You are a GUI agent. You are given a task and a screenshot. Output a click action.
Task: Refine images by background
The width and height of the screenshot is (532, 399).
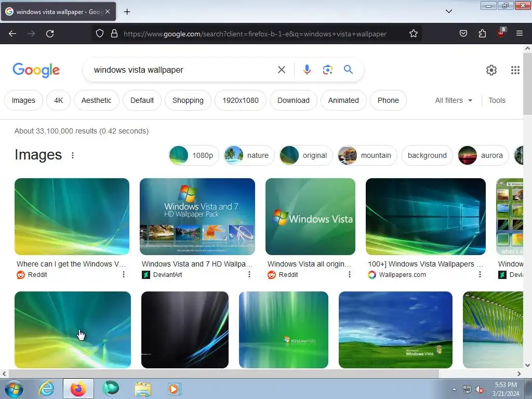pyautogui.click(x=427, y=155)
